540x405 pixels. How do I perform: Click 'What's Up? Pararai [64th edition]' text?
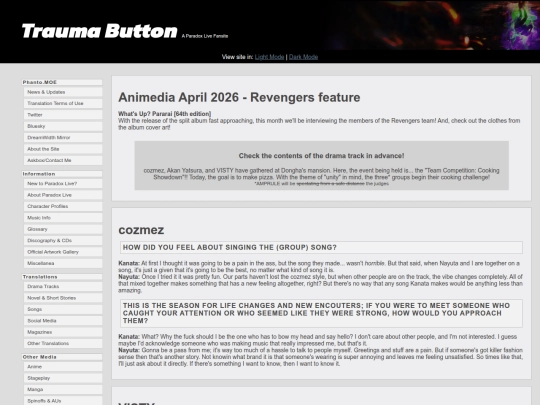[165, 114]
